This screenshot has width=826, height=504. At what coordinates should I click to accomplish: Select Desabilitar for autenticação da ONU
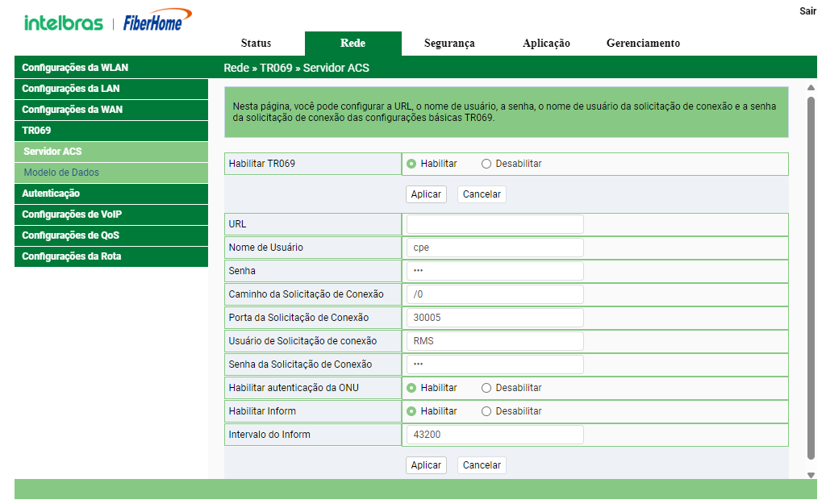[x=486, y=388]
